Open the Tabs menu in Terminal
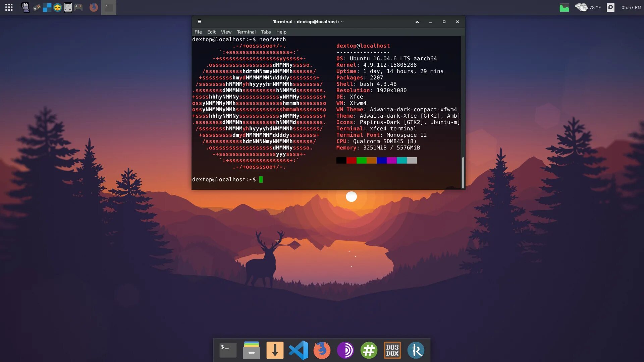644x362 pixels. click(266, 32)
